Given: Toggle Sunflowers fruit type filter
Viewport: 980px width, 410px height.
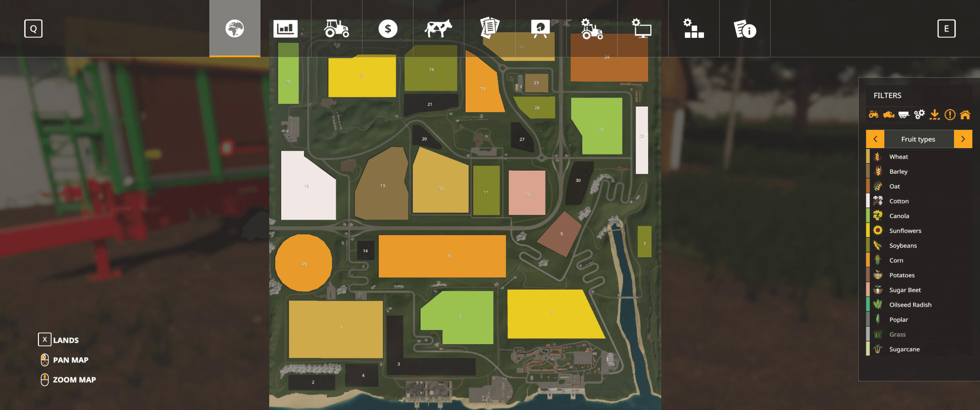Looking at the screenshot, I should (919, 231).
